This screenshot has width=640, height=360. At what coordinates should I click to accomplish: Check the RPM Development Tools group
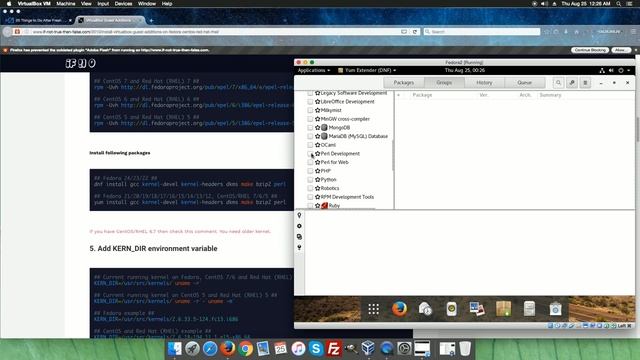click(x=310, y=197)
